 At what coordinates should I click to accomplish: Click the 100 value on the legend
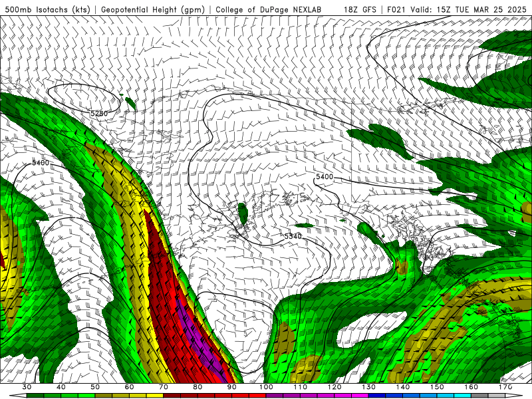(267, 387)
